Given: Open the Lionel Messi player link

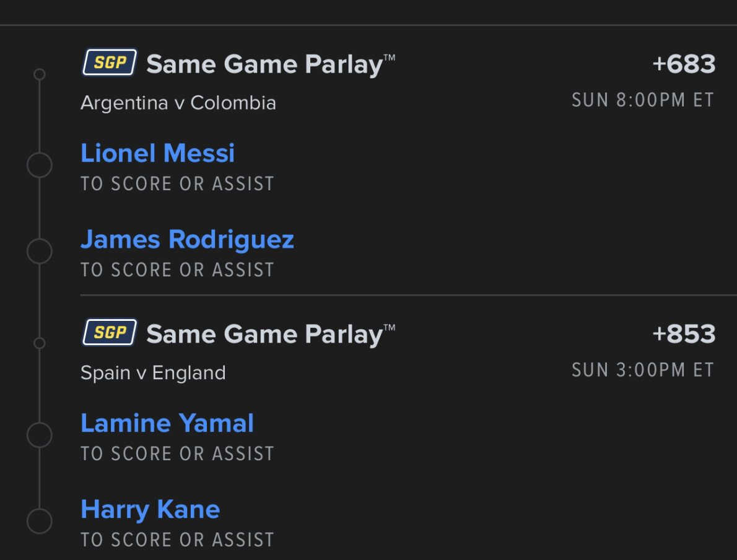Looking at the screenshot, I should [x=157, y=153].
